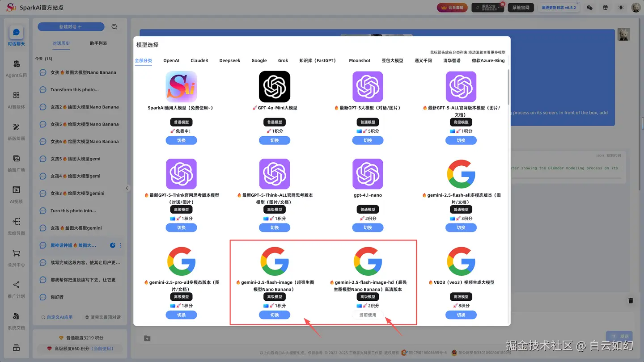Viewport: 644px width, 362px height.
Task: Open conversation 'Turn this photo into...'
Action: click(x=80, y=210)
